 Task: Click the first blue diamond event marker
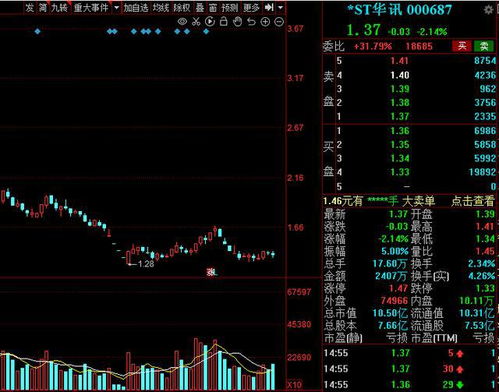[x=38, y=31]
